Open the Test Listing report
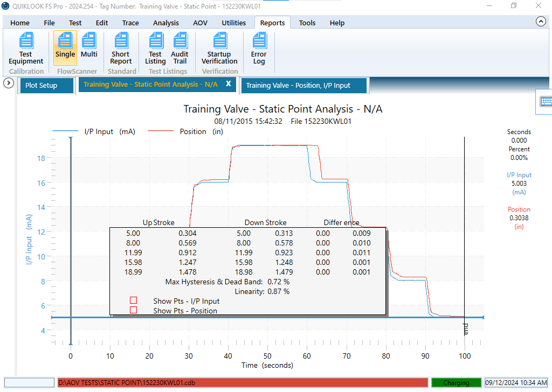The width and height of the screenshot is (552, 392). click(155, 48)
